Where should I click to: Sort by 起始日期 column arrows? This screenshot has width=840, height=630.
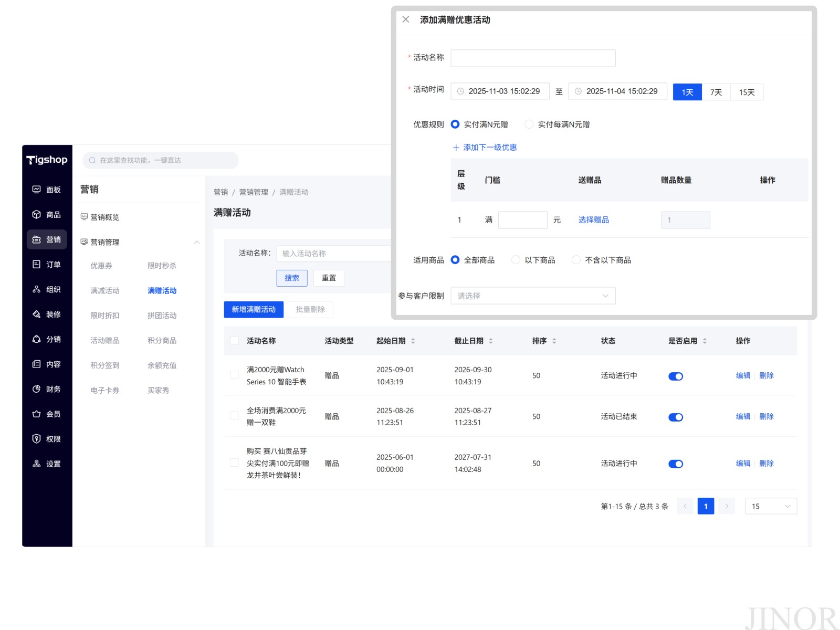(x=413, y=341)
